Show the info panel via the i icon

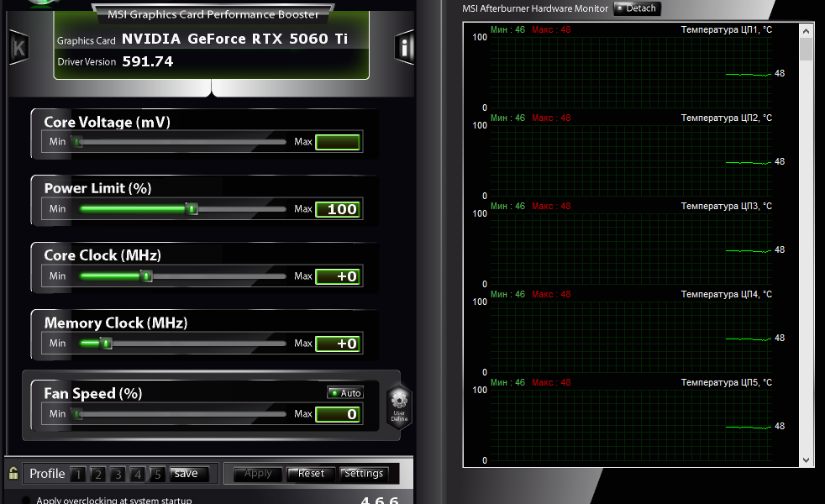404,47
